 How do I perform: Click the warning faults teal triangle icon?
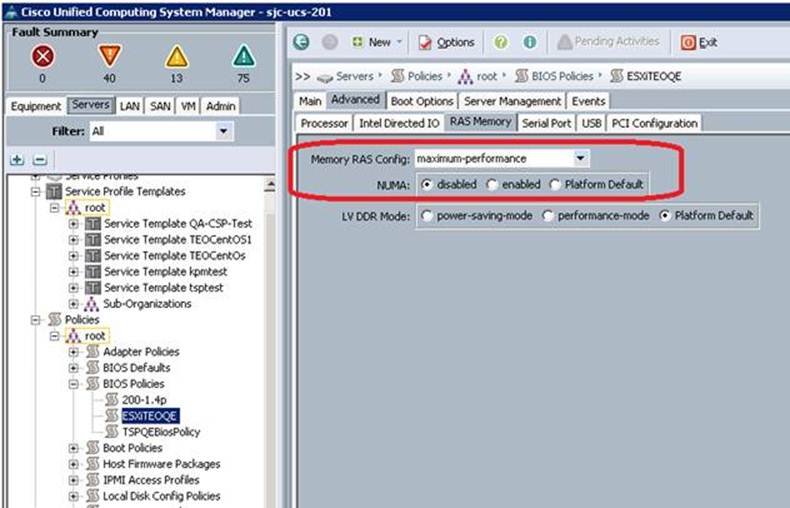pyautogui.click(x=243, y=56)
